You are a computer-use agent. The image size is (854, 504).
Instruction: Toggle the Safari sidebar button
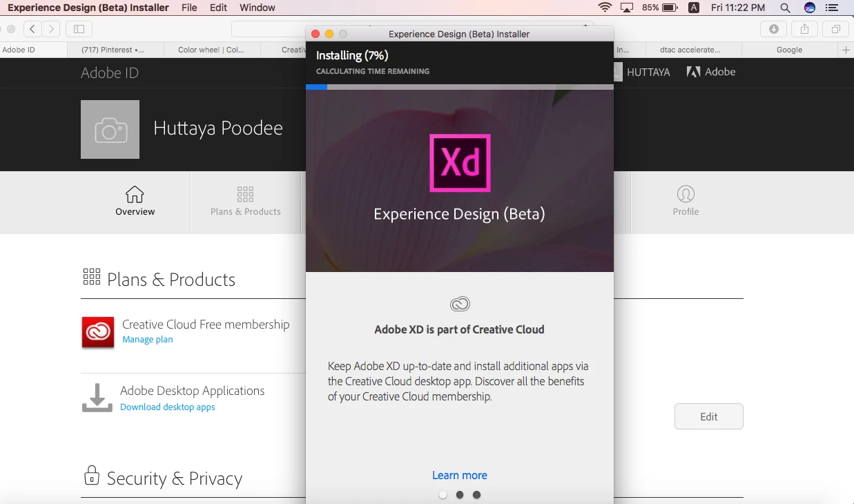[x=79, y=29]
